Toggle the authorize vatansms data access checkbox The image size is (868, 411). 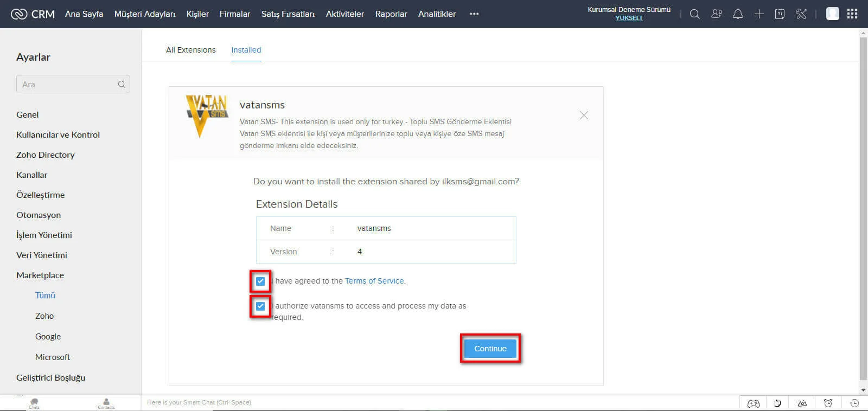pyautogui.click(x=260, y=306)
